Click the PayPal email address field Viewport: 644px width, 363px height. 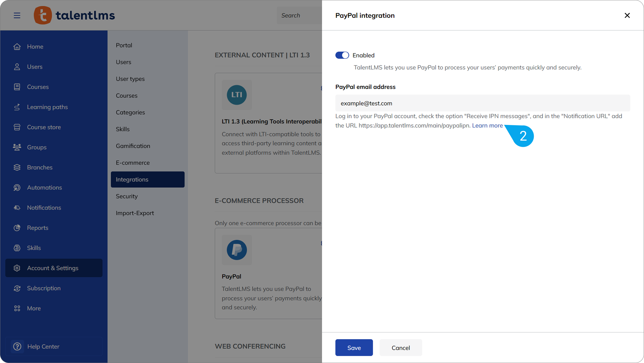(482, 103)
